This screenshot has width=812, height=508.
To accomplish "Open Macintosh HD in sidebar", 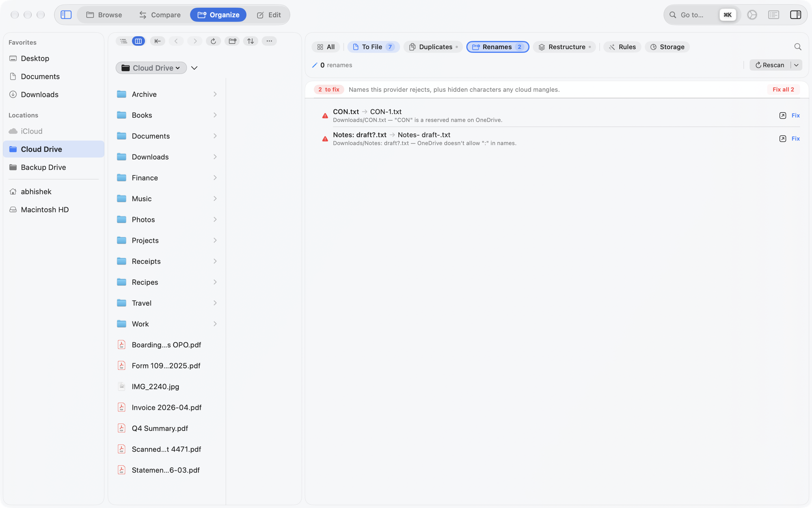I will (x=54, y=210).
